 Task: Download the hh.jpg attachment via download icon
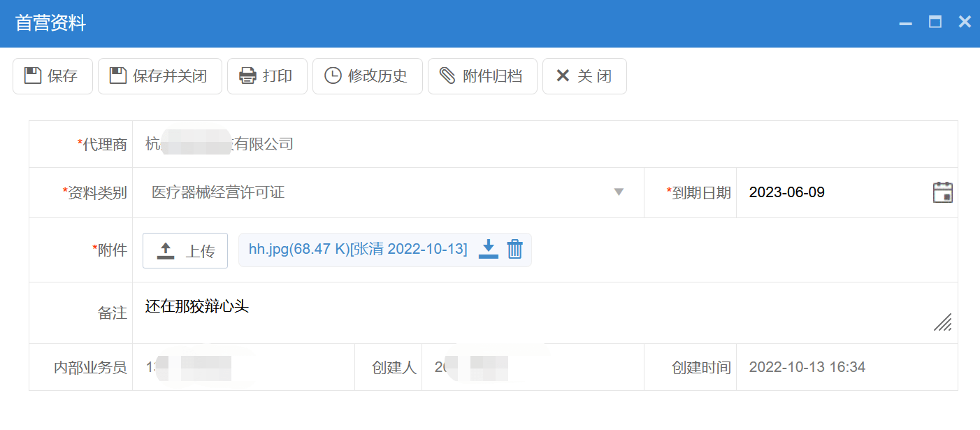488,250
